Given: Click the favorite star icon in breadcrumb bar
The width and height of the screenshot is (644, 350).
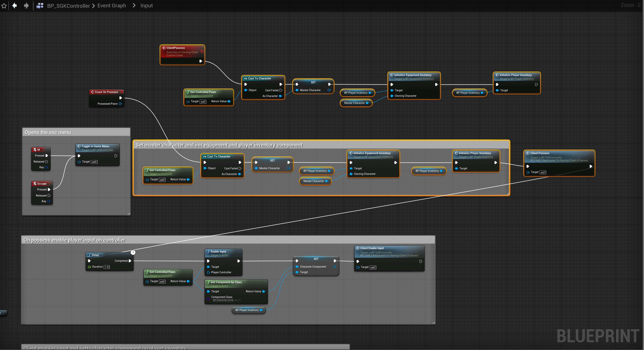Looking at the screenshot, I should point(4,5).
